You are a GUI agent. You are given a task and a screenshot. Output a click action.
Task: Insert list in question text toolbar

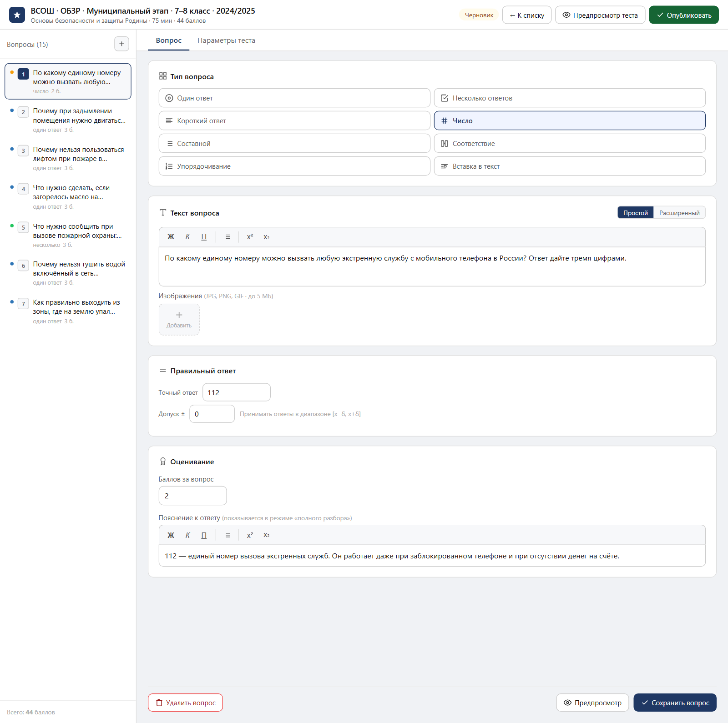(x=228, y=237)
